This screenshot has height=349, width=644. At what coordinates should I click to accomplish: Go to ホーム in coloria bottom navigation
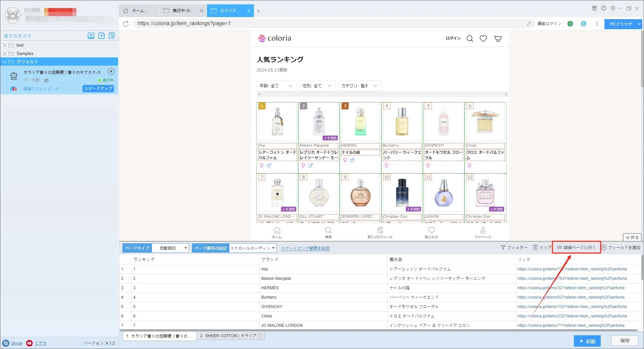[x=277, y=232]
